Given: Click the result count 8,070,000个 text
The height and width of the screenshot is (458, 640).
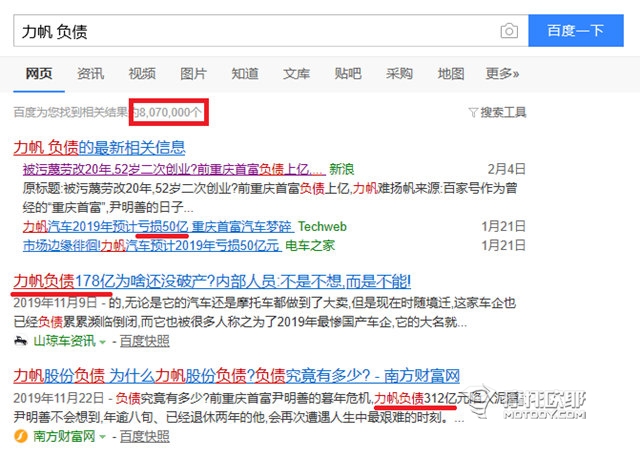Looking at the screenshot, I should pos(169,112).
